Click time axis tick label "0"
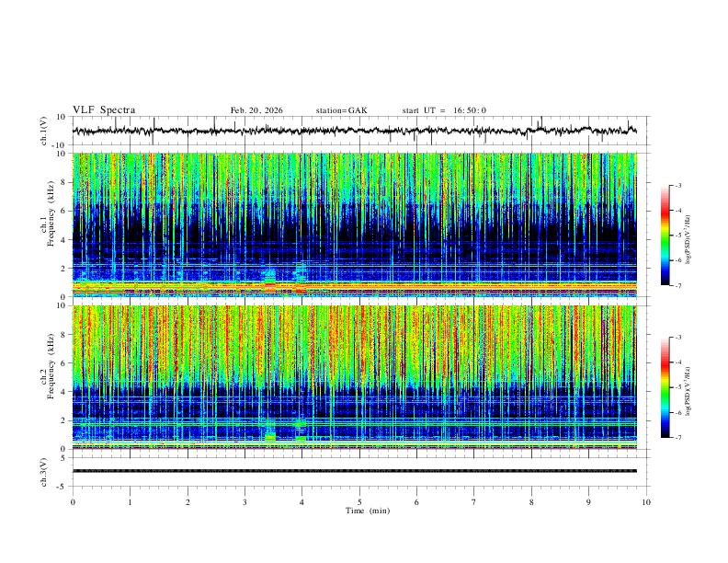Viewport: 728px width, 563px height. coord(73,502)
